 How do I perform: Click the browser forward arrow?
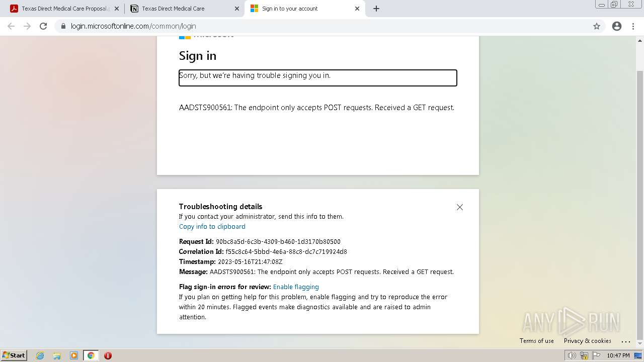27,26
